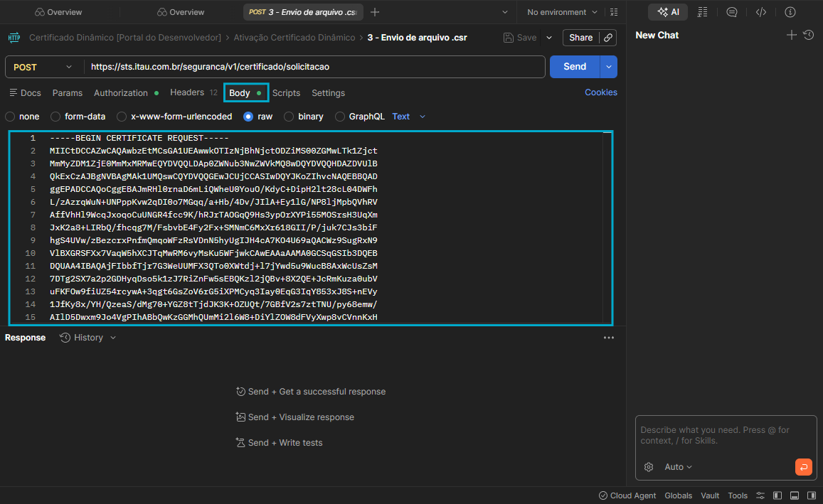Switch to the Headers tab

coord(187,92)
